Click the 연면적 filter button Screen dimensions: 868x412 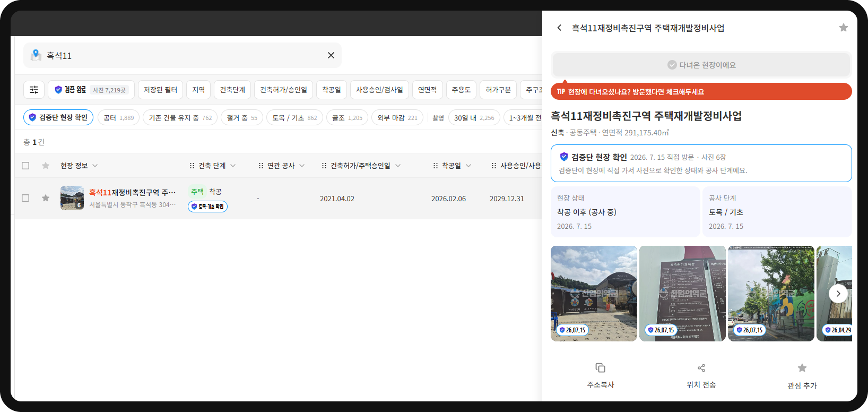(427, 90)
